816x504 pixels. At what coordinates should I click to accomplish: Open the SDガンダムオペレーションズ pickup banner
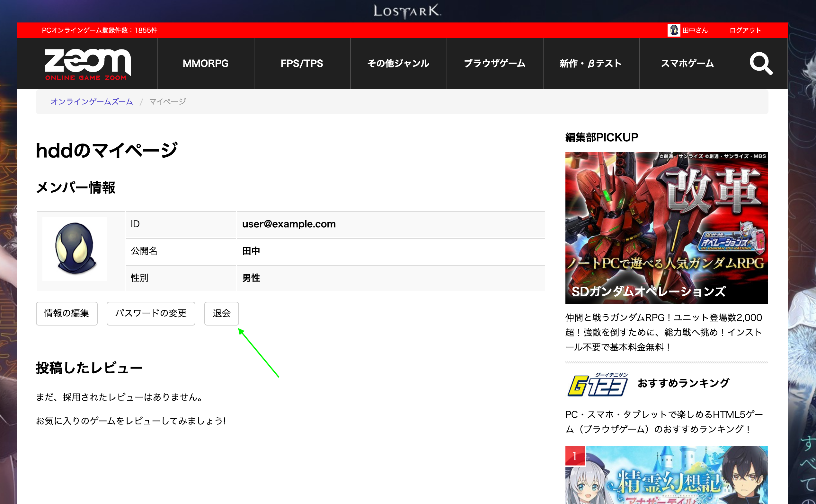(x=666, y=228)
